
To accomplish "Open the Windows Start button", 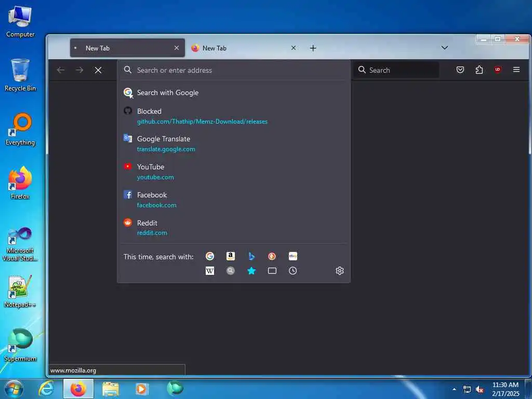I will [x=14, y=389].
